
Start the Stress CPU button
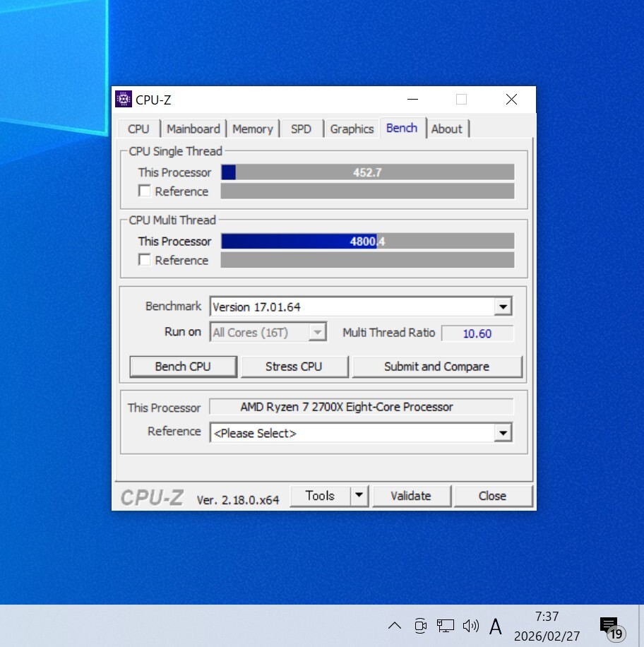pos(294,367)
